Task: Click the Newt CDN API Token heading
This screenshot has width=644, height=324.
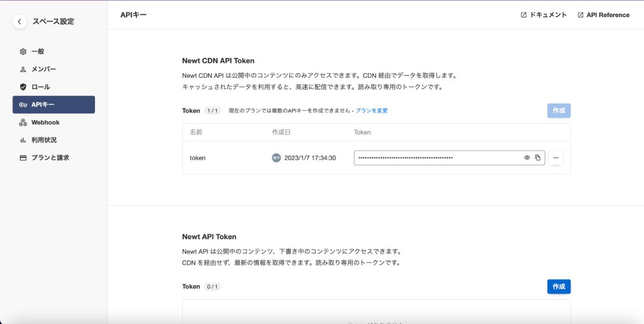Action: [218, 61]
